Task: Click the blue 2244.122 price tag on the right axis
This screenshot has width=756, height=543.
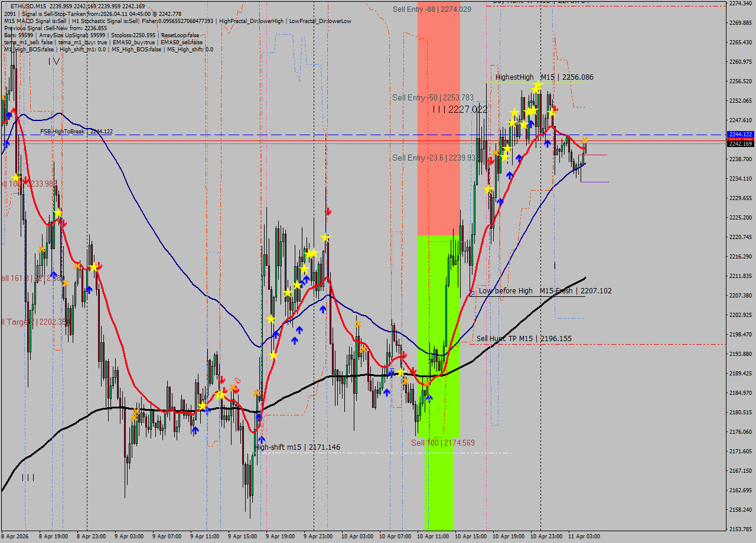Action: point(740,135)
